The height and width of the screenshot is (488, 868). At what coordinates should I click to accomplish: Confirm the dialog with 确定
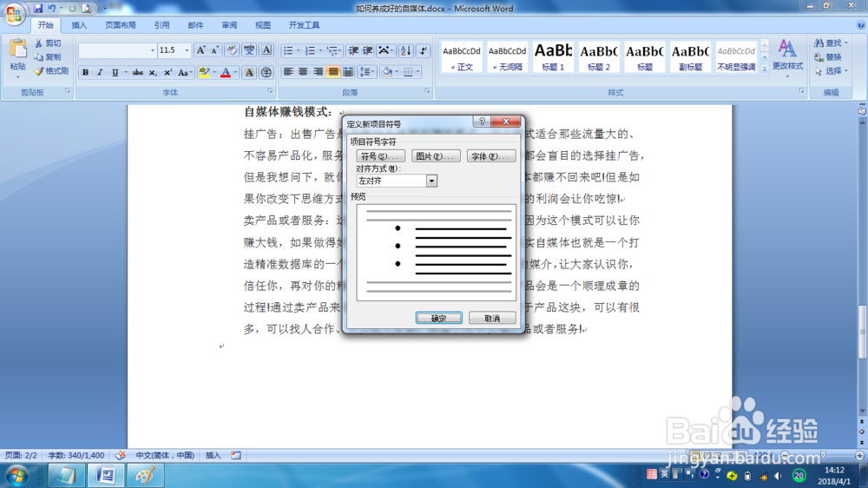tap(439, 318)
